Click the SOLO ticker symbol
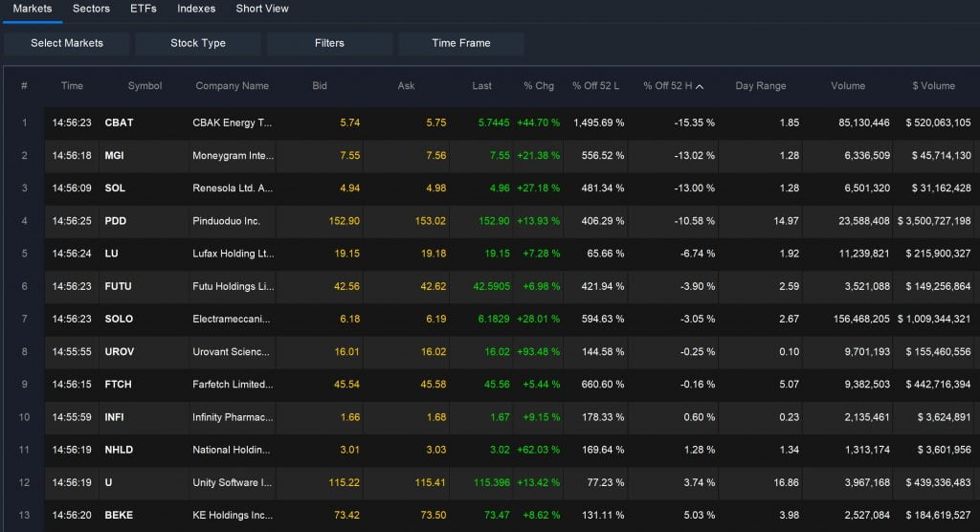The width and height of the screenshot is (980, 532). [x=119, y=319]
